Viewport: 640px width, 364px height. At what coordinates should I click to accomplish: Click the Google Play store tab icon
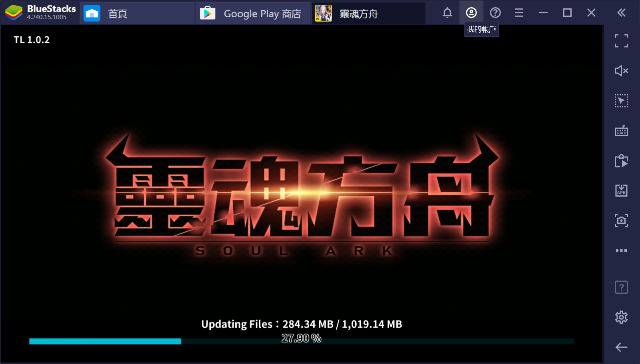(x=208, y=14)
